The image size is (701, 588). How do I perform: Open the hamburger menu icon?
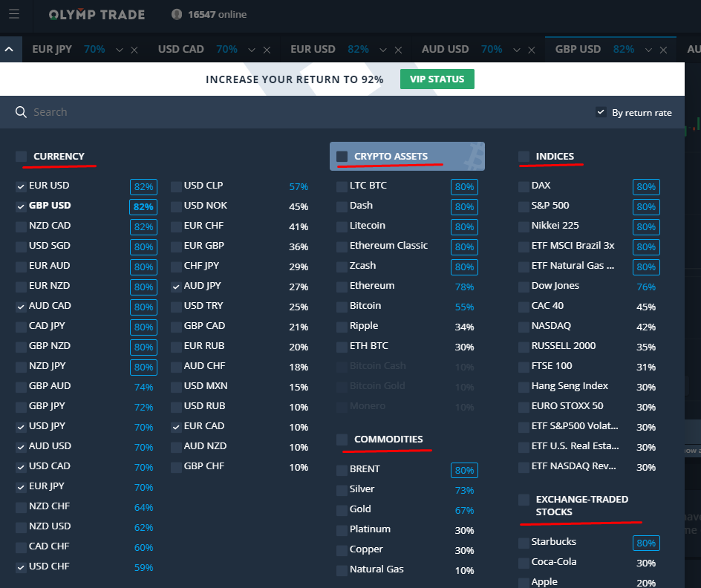pyautogui.click(x=14, y=14)
